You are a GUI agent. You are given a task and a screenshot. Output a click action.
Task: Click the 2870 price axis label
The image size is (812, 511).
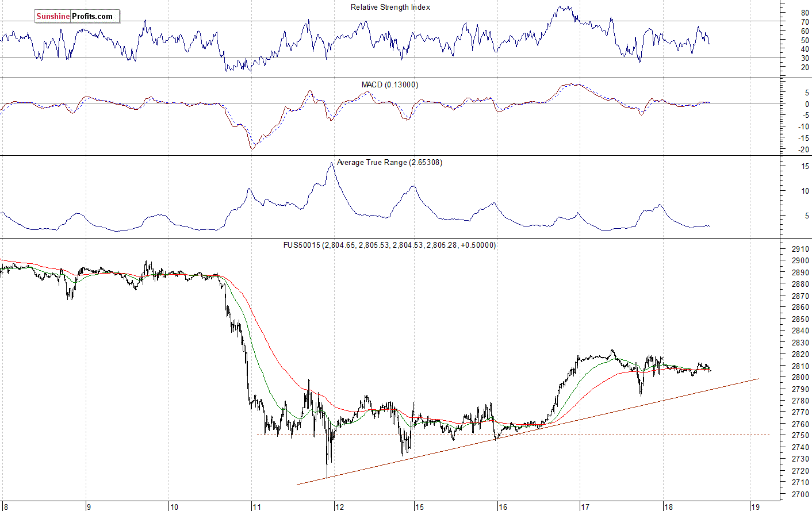click(x=800, y=296)
